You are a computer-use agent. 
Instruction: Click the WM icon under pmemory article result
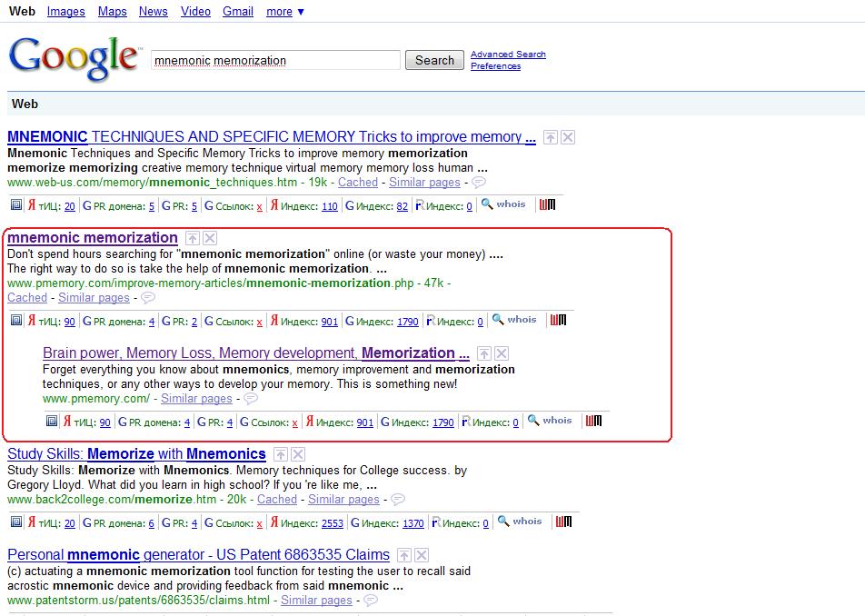(x=558, y=320)
